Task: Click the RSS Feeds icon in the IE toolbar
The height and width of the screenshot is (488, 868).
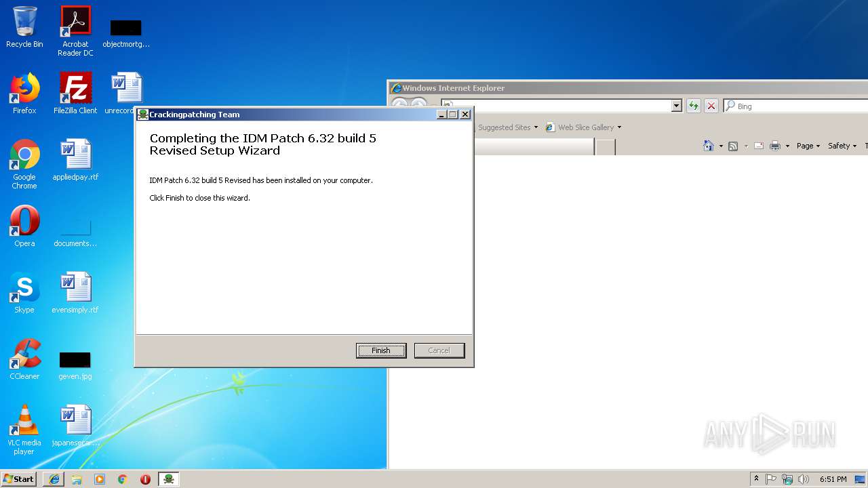Action: [733, 146]
